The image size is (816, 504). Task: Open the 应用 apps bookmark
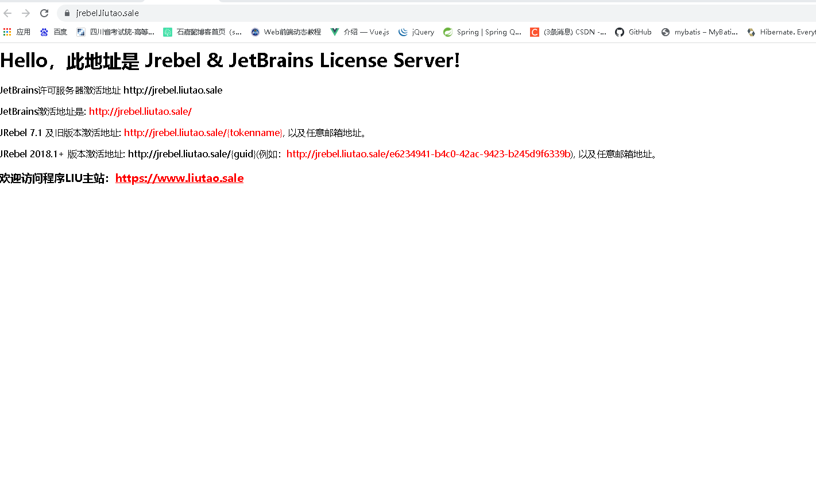[17, 32]
